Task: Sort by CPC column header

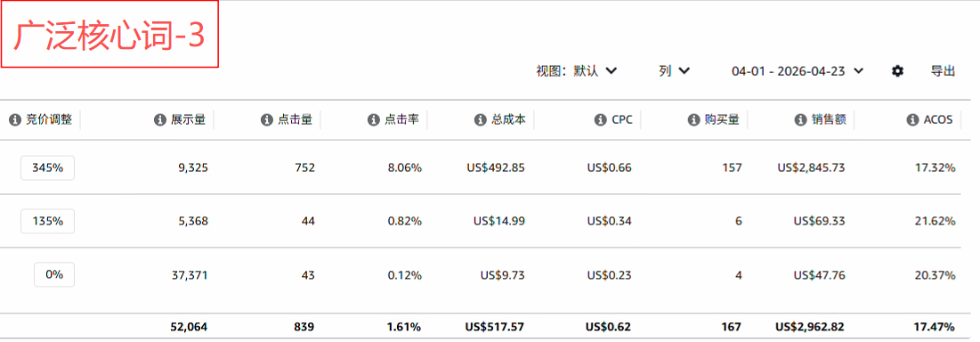Action: tap(622, 119)
